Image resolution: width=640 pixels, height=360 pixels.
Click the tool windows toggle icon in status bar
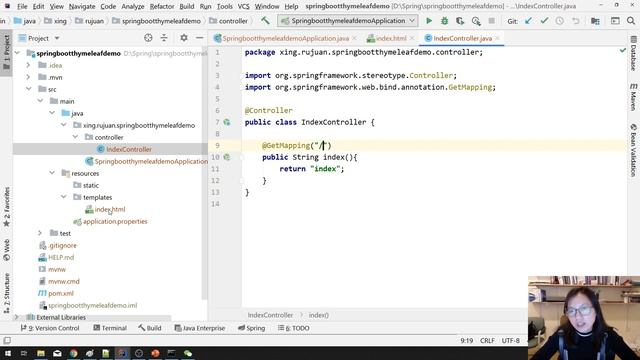tap(7, 340)
